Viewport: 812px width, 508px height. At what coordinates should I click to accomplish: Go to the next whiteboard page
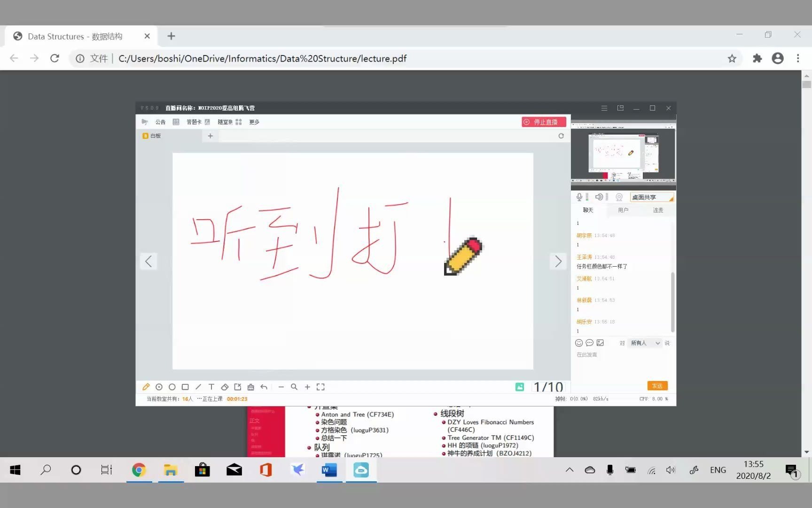[558, 261]
